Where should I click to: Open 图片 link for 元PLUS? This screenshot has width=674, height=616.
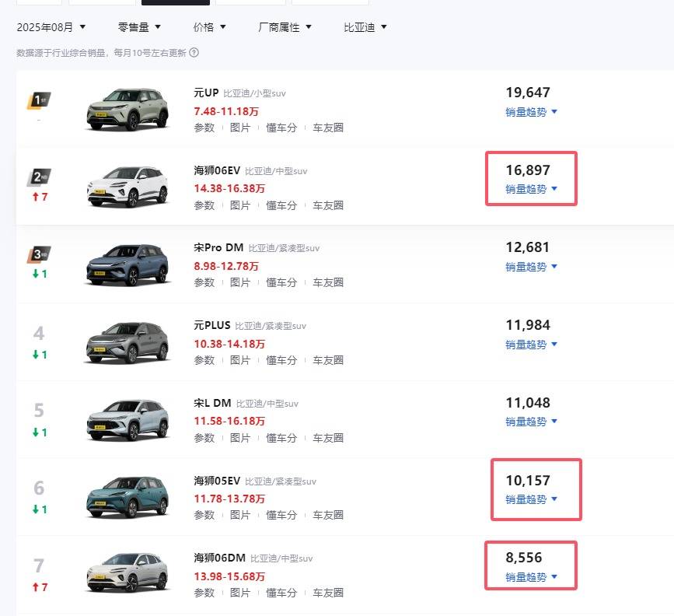pyautogui.click(x=240, y=360)
